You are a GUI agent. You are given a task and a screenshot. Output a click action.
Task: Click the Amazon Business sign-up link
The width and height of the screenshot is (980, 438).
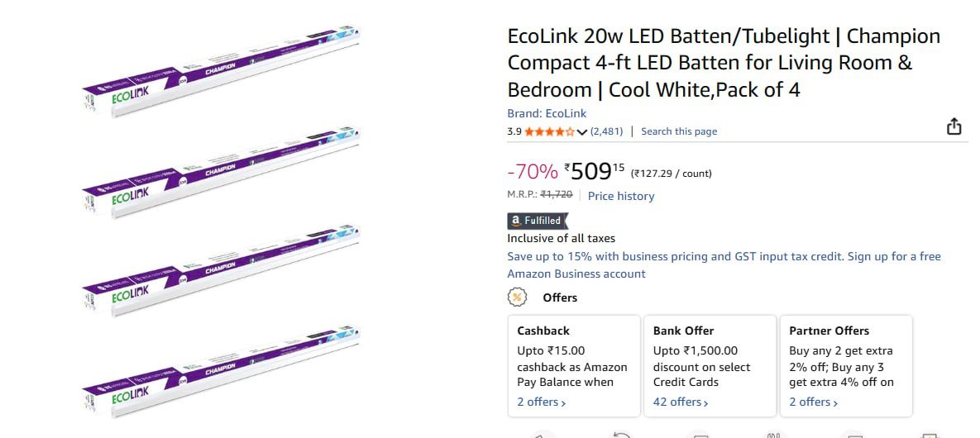tap(724, 264)
